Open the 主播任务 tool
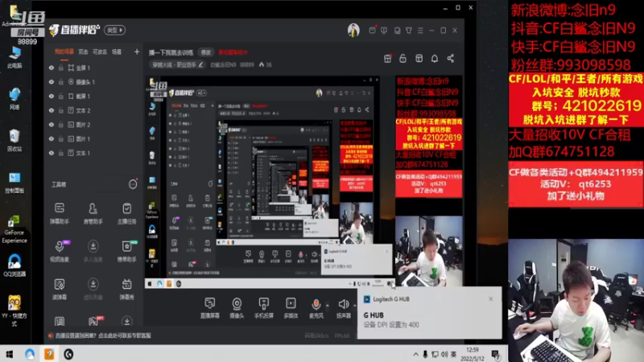 click(126, 213)
